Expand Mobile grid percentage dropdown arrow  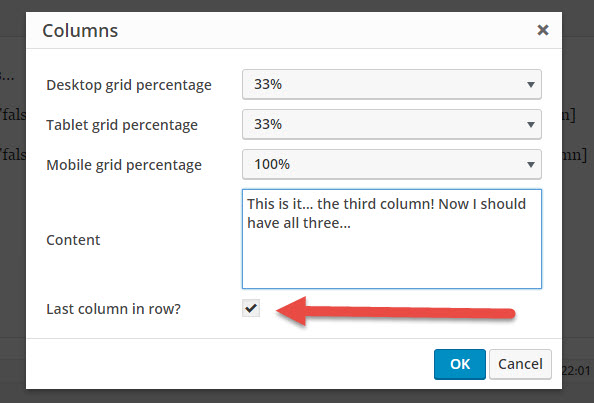tap(531, 165)
